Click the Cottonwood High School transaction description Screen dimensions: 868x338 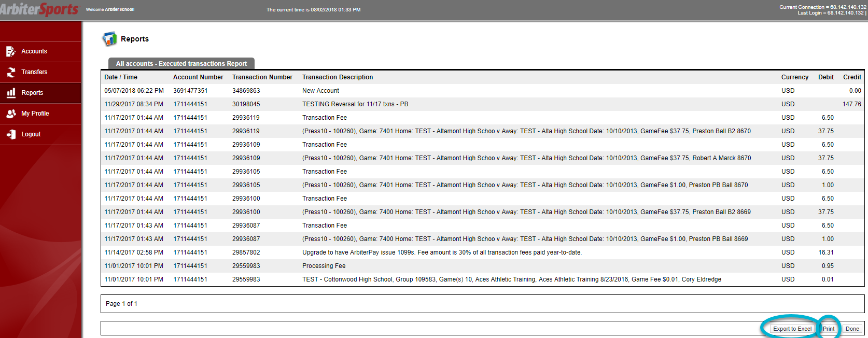click(x=512, y=279)
